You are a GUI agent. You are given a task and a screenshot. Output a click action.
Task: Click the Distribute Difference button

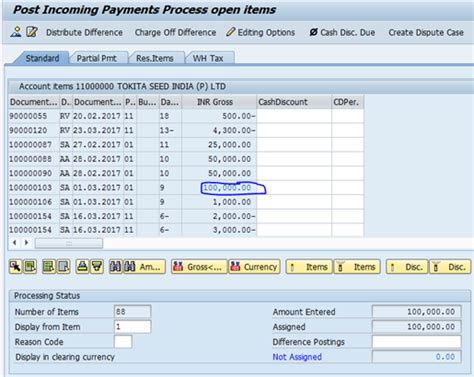[x=84, y=32]
